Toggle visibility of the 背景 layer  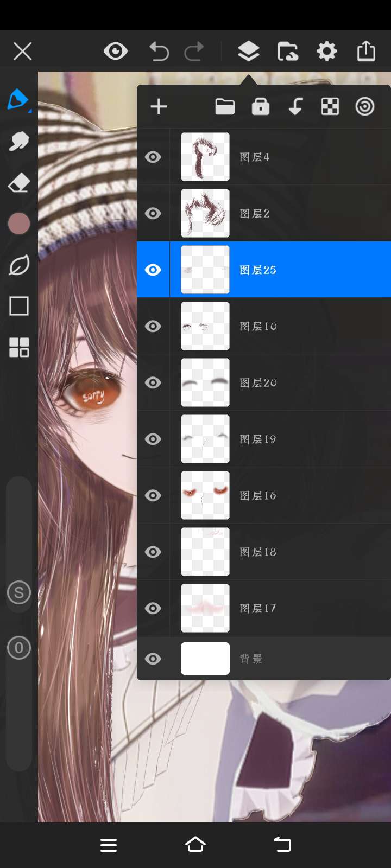point(153,659)
